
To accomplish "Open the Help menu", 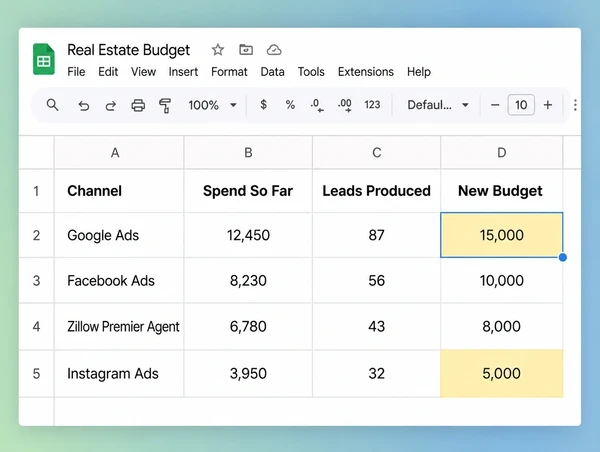I will click(x=419, y=72).
